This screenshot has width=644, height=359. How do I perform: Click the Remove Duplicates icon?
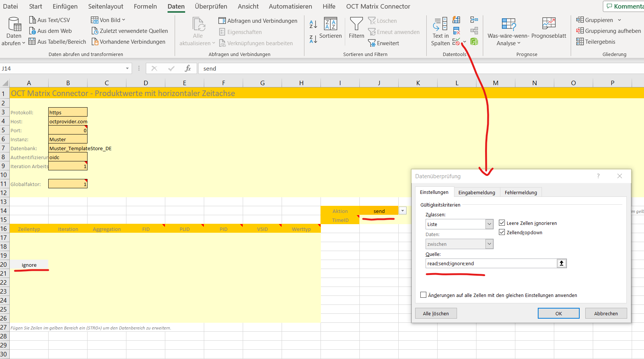point(456,31)
